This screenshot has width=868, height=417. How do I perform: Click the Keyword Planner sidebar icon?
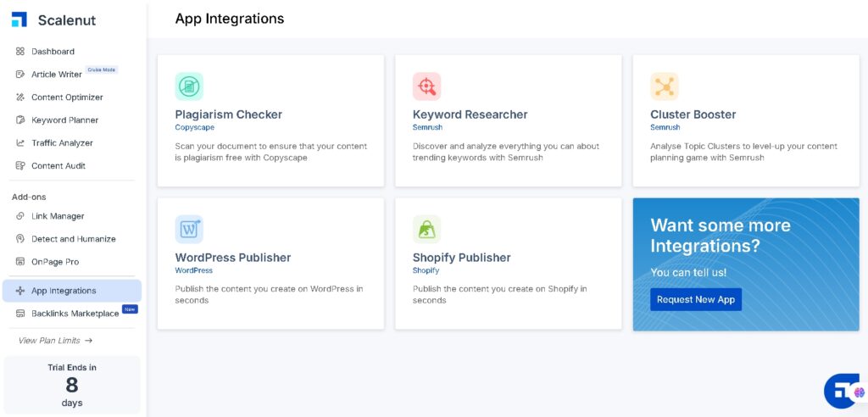click(x=20, y=120)
